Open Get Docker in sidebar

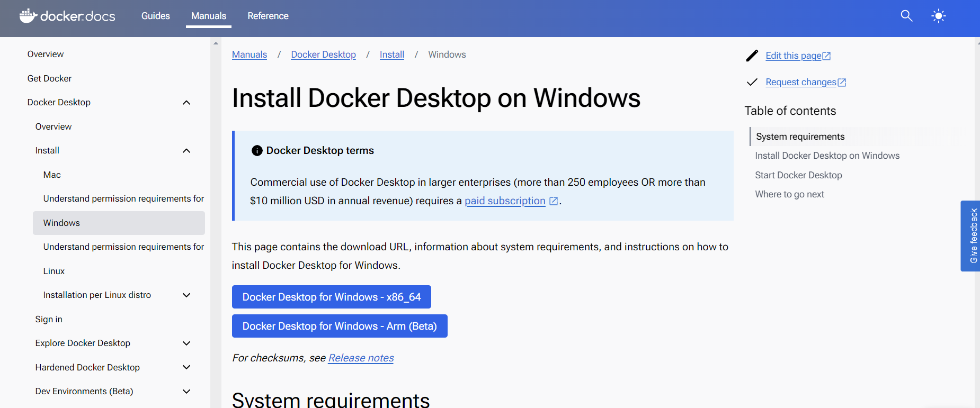tap(49, 78)
